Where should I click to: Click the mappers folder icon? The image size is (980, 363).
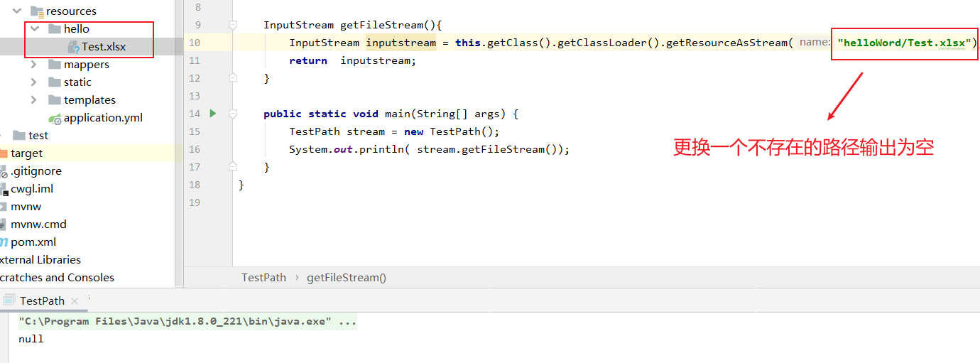pos(55,65)
